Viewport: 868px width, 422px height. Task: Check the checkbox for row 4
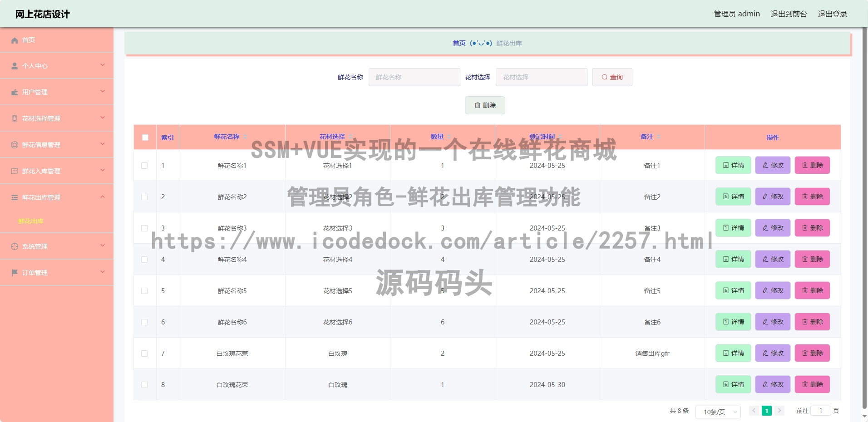[144, 260]
